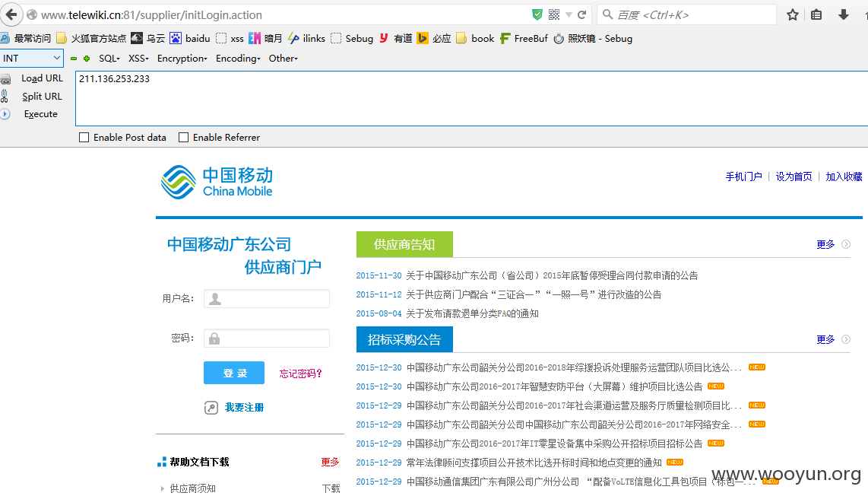868x496 pixels.
Task: Open the 暗月 bookmark
Action: coord(265,38)
